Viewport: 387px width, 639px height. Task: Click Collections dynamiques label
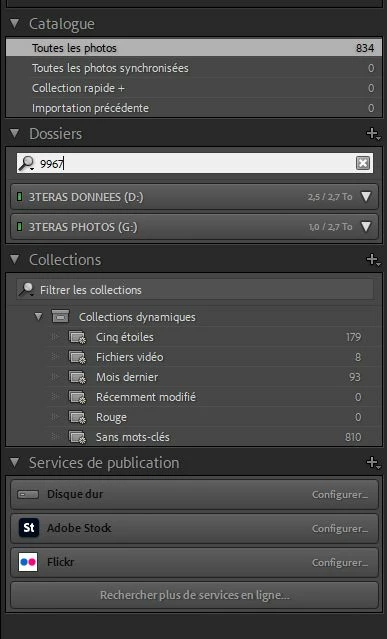[x=137, y=317]
